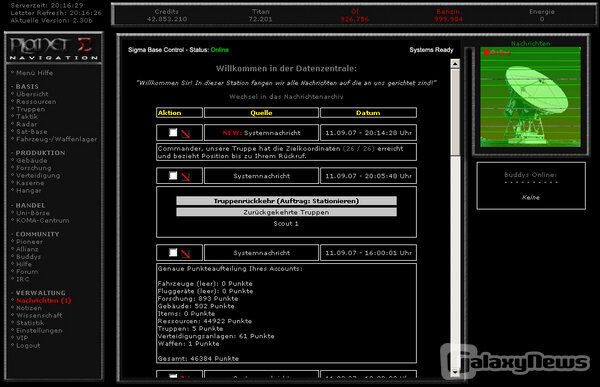Tick the checkbox of the 20:05:48 message

[x=173, y=176]
